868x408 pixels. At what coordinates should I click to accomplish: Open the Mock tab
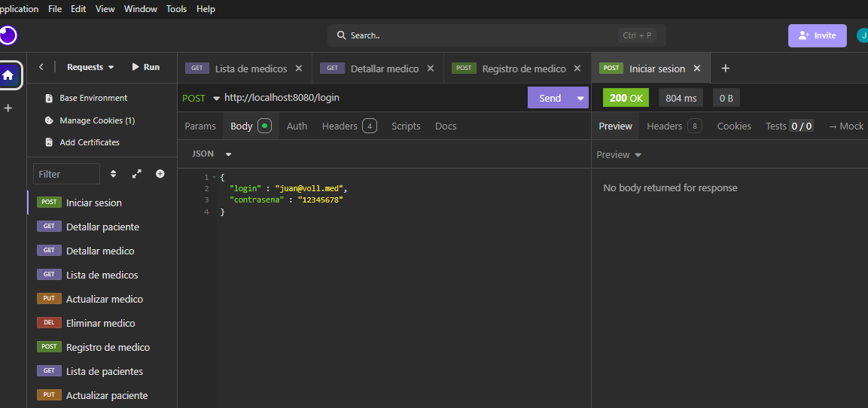pos(846,126)
